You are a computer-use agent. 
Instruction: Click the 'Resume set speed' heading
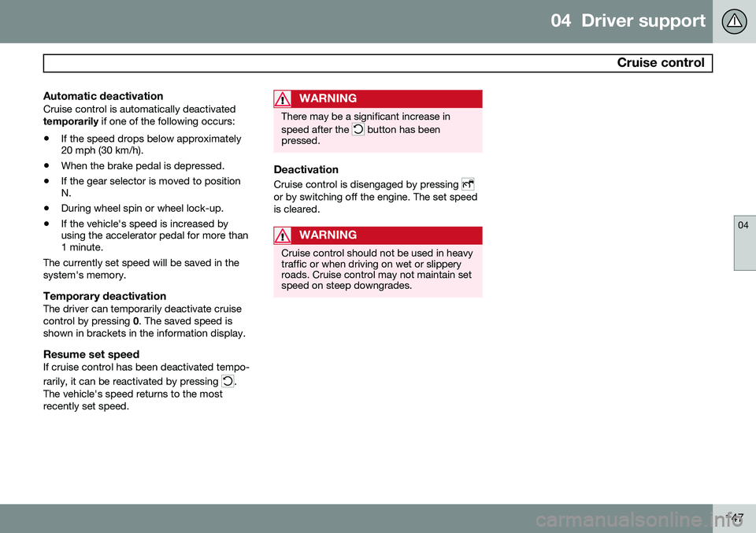pyautogui.click(x=91, y=354)
